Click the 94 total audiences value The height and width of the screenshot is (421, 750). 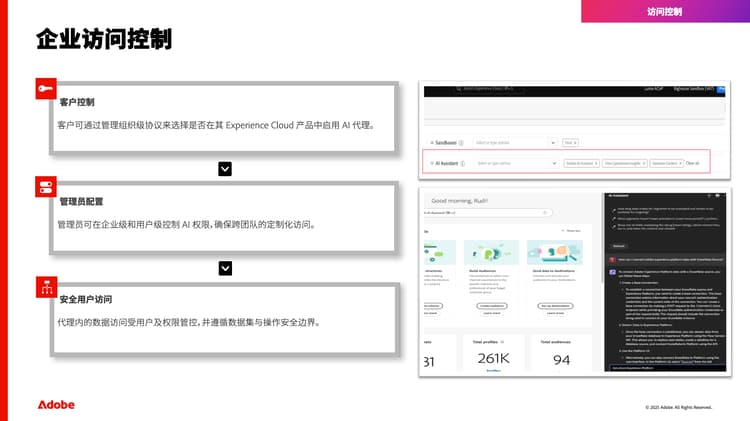[x=561, y=360]
